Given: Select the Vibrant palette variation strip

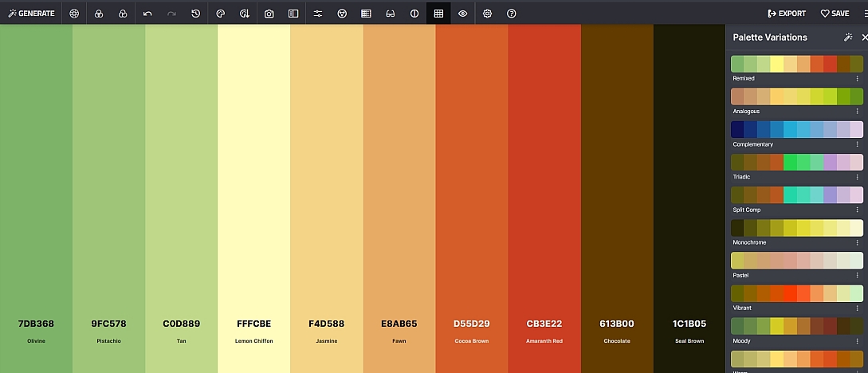Looking at the screenshot, I should coord(796,293).
